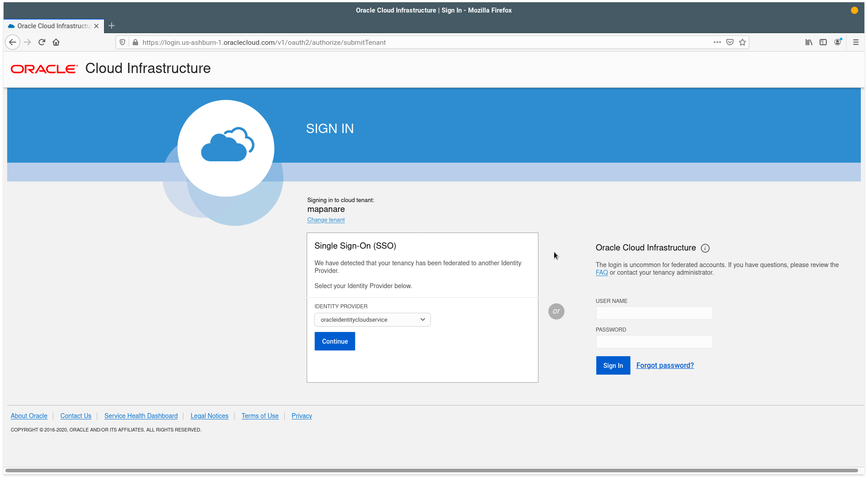Open the Identity Provider dropdown
The width and height of the screenshot is (868, 479).
[373, 319]
